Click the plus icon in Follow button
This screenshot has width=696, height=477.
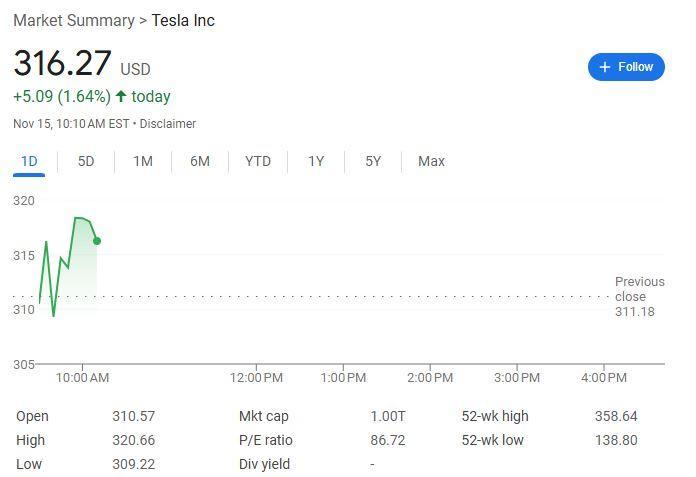[x=605, y=67]
